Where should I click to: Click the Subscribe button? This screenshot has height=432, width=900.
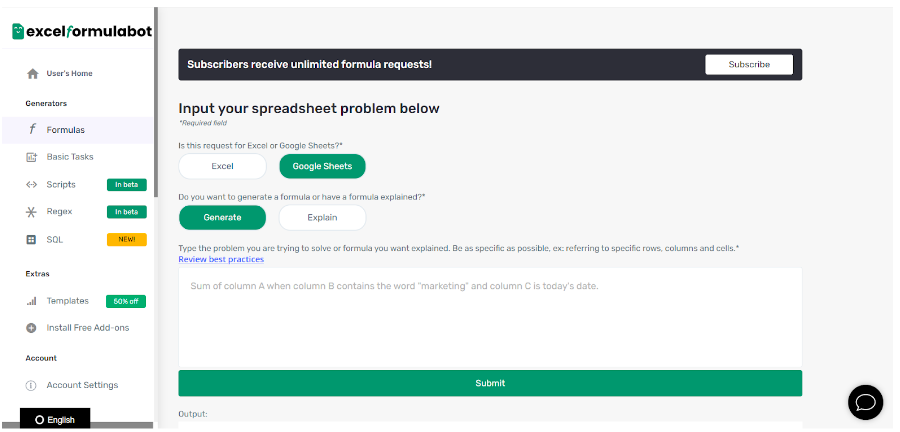pos(749,64)
